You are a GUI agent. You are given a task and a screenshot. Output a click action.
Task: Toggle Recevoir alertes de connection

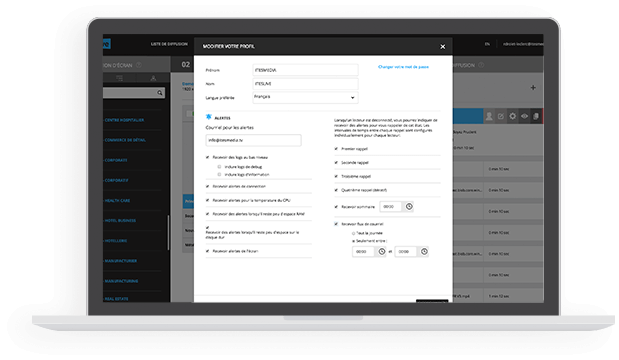click(x=207, y=186)
